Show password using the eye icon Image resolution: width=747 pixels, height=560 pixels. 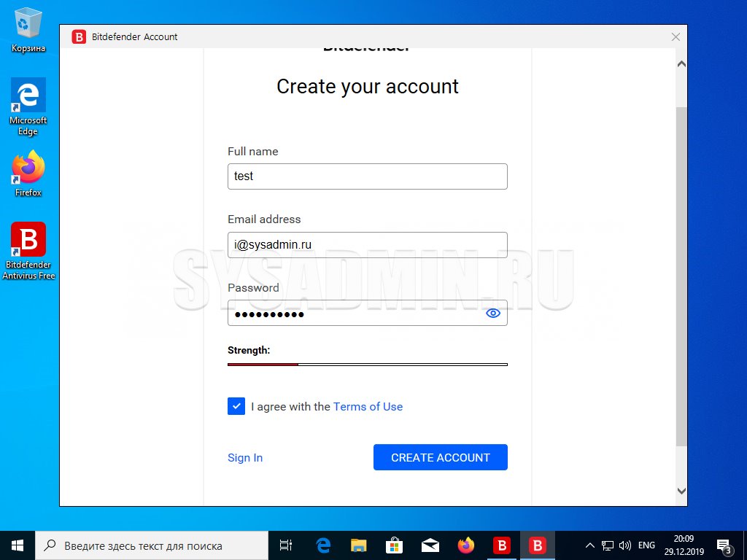[493, 314]
